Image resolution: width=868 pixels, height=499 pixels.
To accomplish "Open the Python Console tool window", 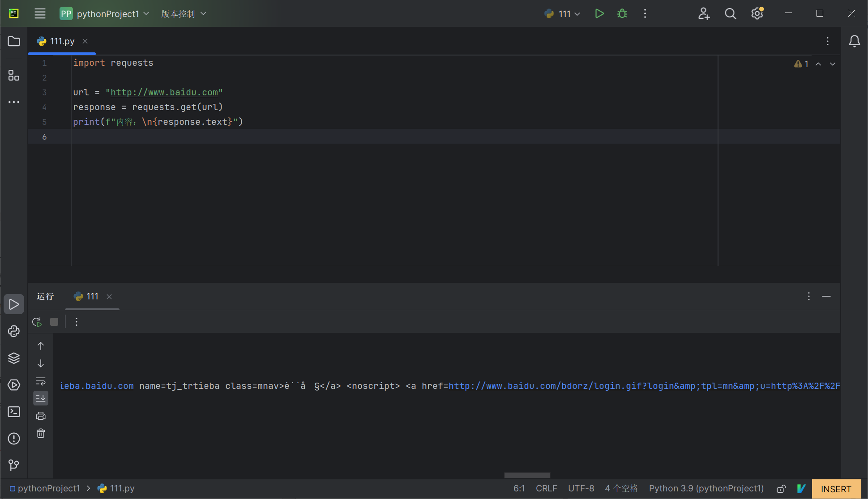I will [14, 331].
